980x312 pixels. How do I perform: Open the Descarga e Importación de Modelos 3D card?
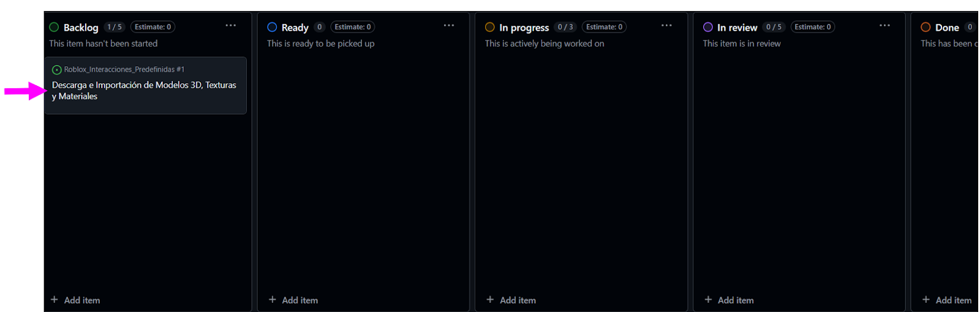[x=144, y=90]
